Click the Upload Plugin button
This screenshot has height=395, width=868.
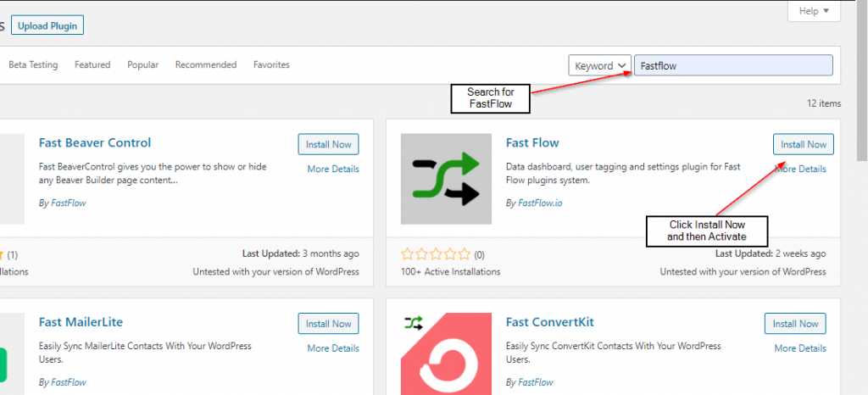point(47,26)
